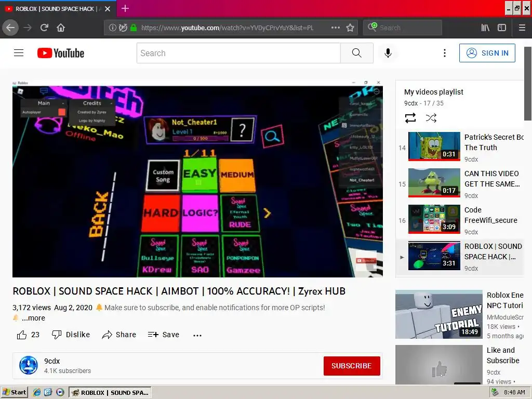
Task: View the secure connection padlock
Action: [134, 28]
